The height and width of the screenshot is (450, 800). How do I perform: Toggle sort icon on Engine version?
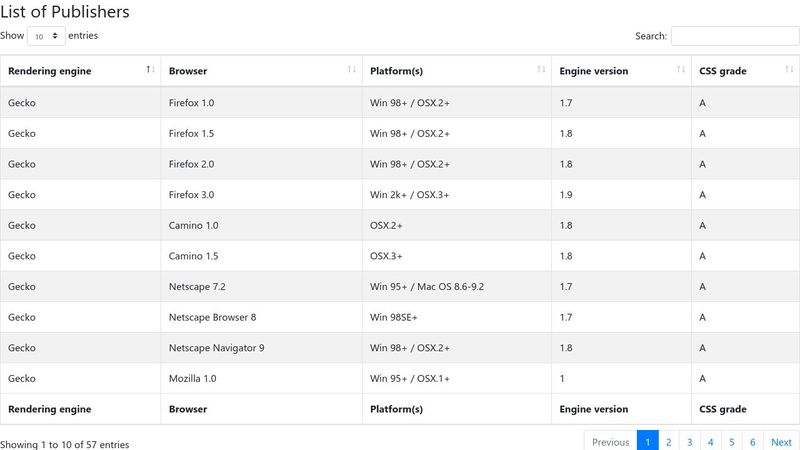[681, 69]
